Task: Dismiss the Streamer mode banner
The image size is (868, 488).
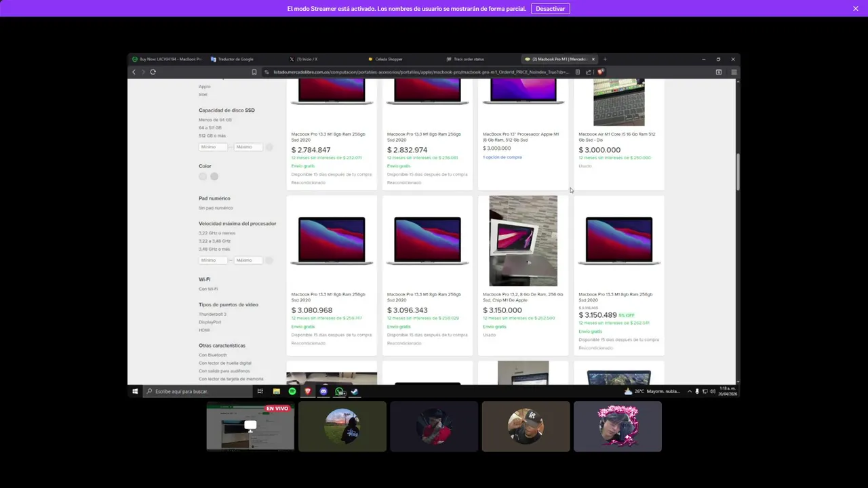Action: point(856,8)
